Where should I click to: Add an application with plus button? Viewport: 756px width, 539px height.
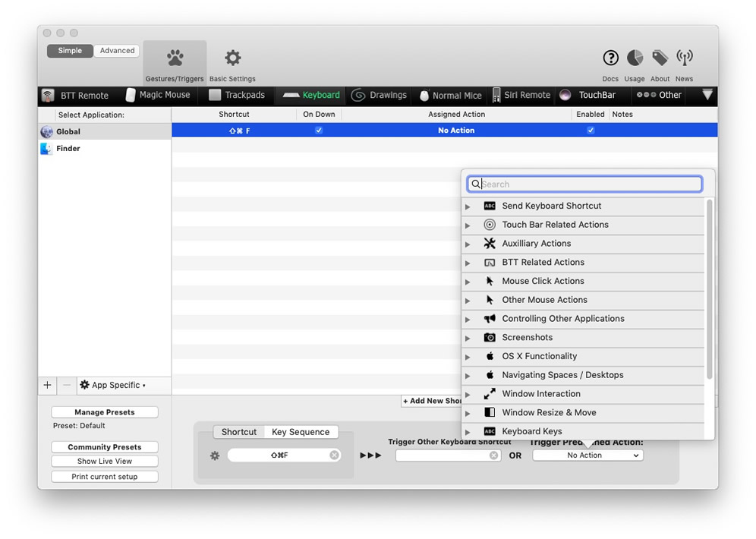click(x=47, y=385)
